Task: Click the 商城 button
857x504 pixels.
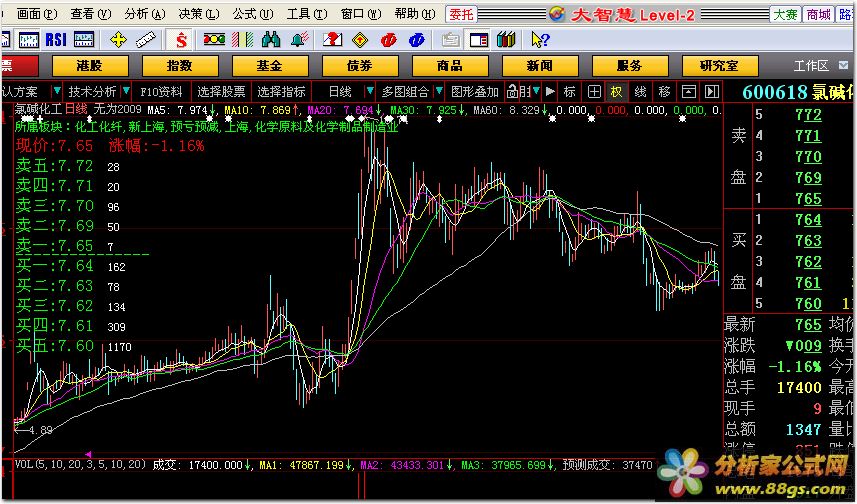Action: [818, 14]
